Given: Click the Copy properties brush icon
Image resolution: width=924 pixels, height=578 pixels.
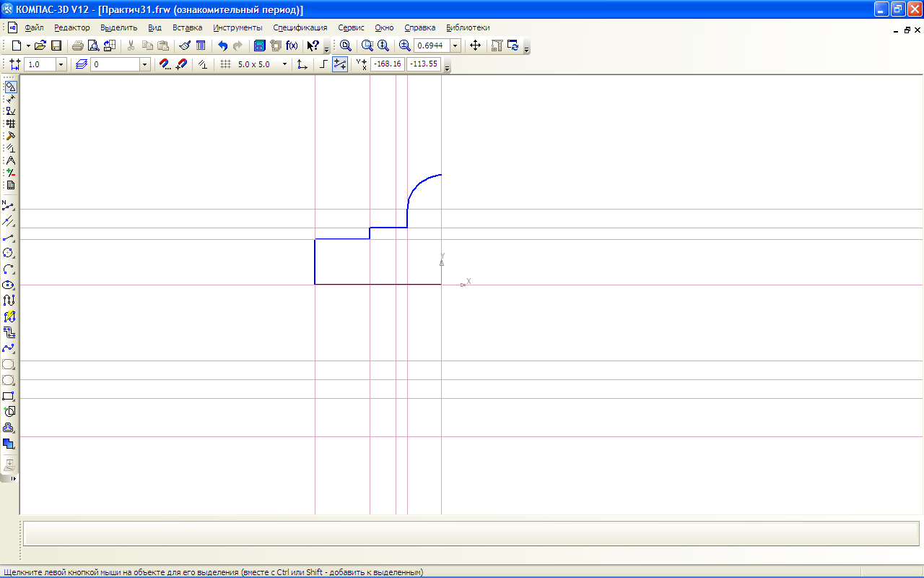Looking at the screenshot, I should (185, 46).
